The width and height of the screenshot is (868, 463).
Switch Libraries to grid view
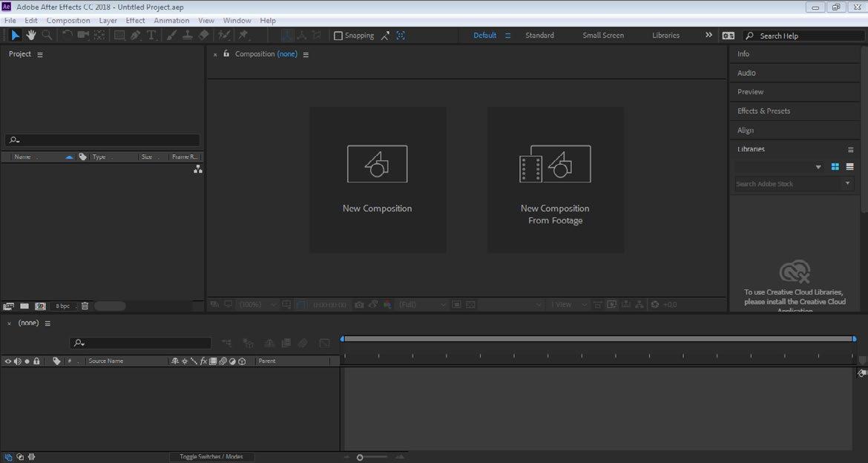click(835, 167)
